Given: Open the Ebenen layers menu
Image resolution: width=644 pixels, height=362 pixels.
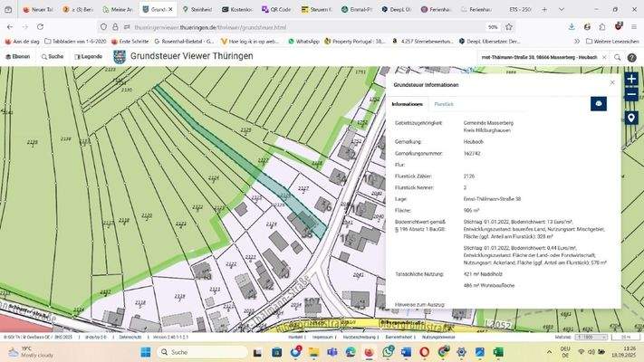Looking at the screenshot, I should coord(18,56).
